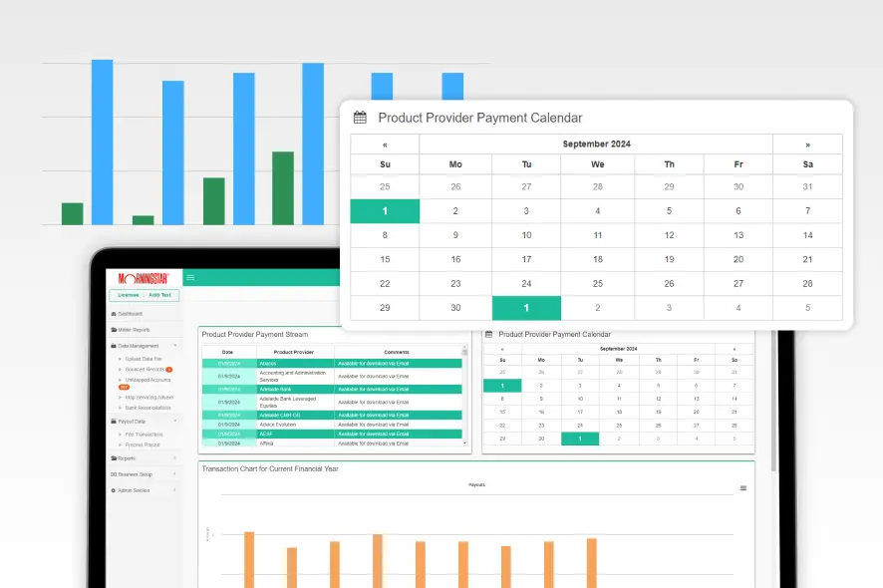Select the Adelaide Bank Leveraged Equities row
This screenshot has width=883, height=588.
(x=332, y=403)
